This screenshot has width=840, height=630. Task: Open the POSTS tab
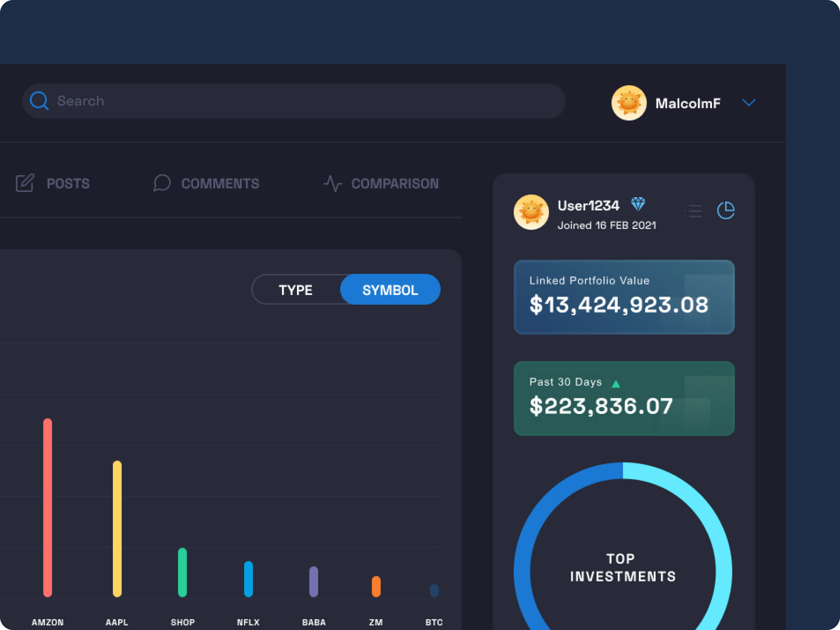(x=68, y=184)
